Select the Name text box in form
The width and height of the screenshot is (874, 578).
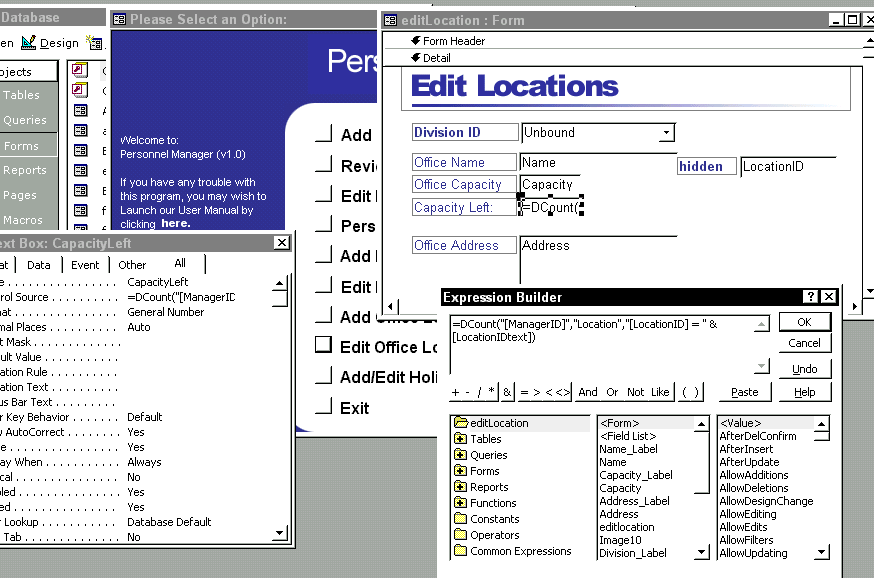pyautogui.click(x=598, y=162)
